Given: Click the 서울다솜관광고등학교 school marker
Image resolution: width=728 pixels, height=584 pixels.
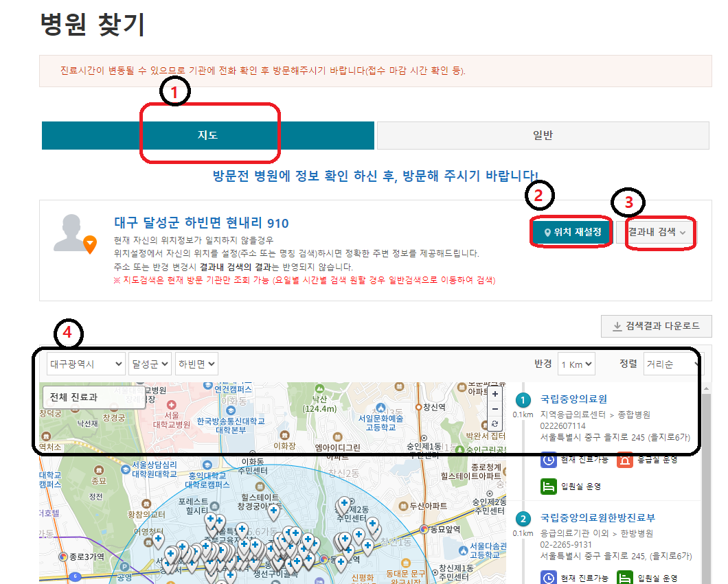Looking at the screenshot, I should coord(464,550).
